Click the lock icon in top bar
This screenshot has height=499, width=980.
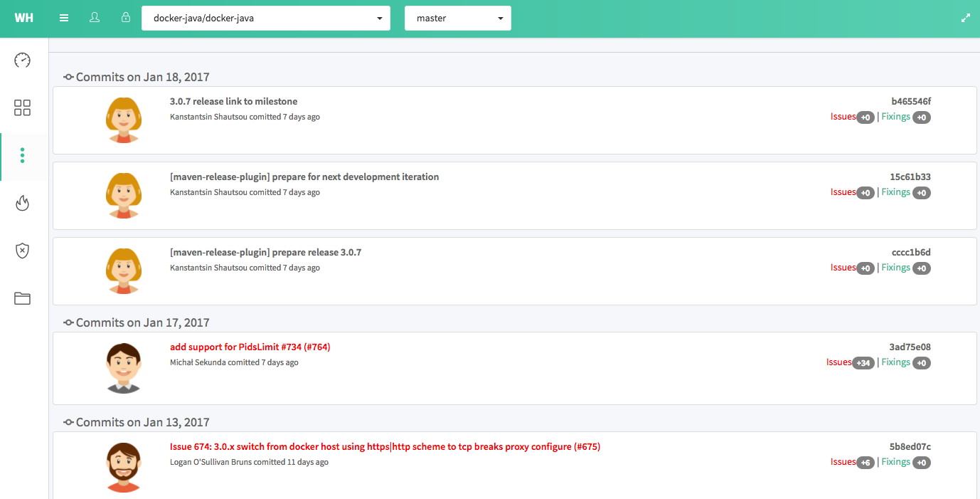pyautogui.click(x=126, y=18)
